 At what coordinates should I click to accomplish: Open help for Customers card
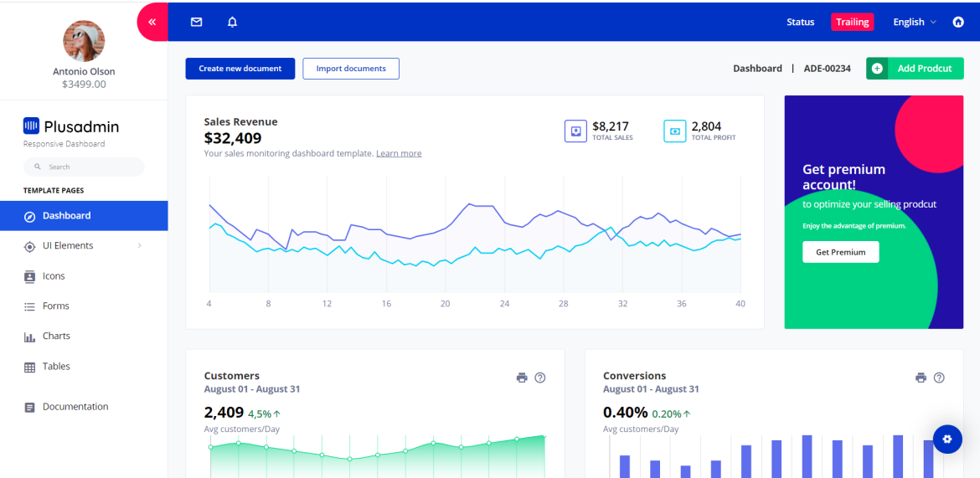point(540,378)
